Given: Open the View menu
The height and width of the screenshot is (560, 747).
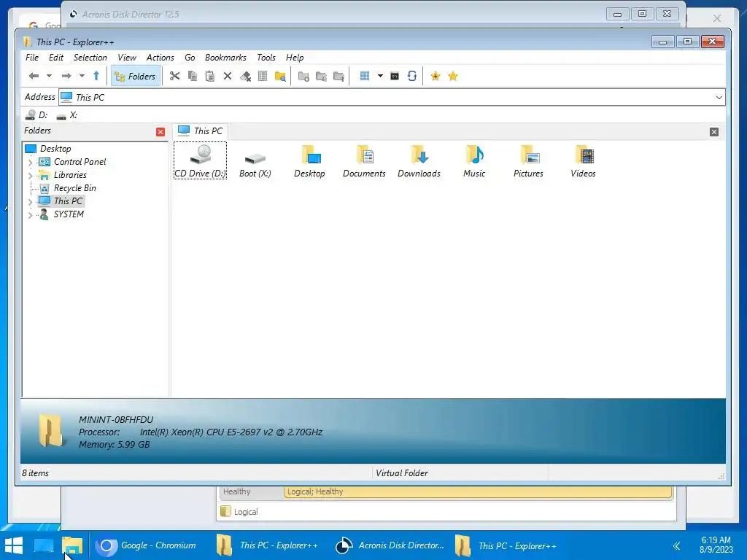Looking at the screenshot, I should tap(127, 58).
